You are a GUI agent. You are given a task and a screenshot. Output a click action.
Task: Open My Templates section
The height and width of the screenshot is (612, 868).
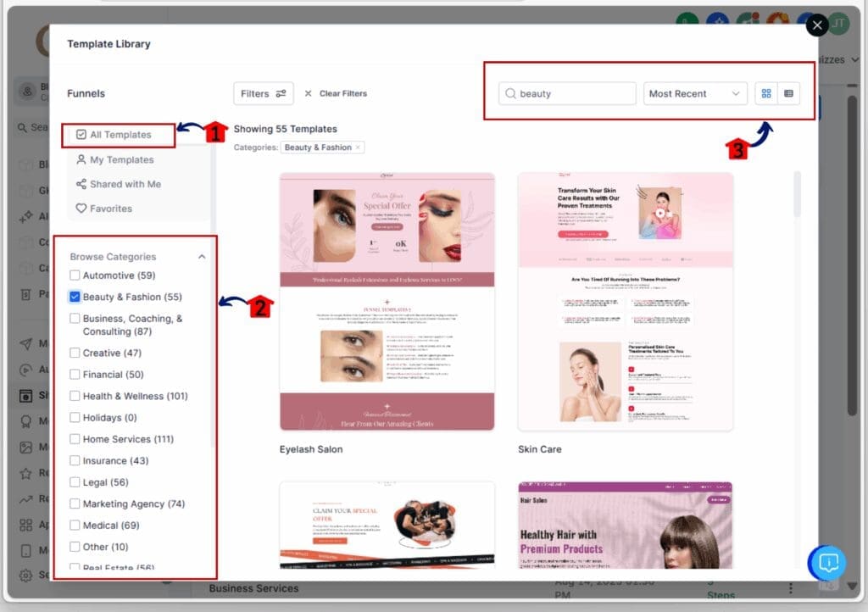[118, 159]
